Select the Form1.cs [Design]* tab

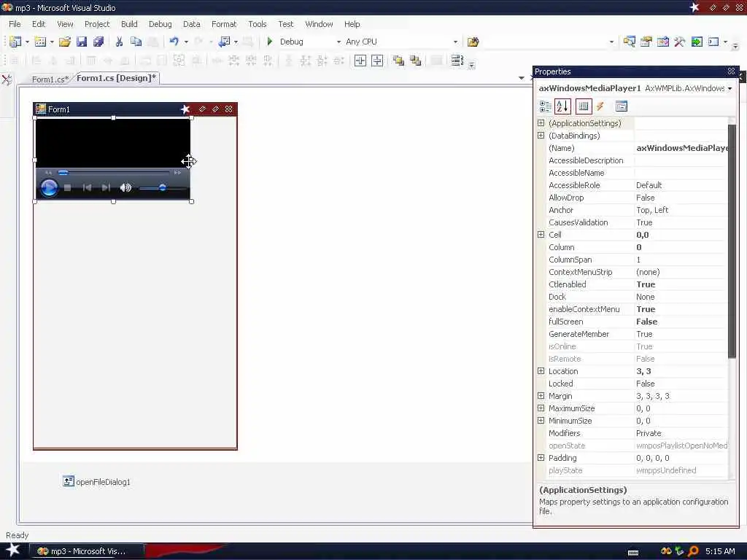(x=116, y=78)
